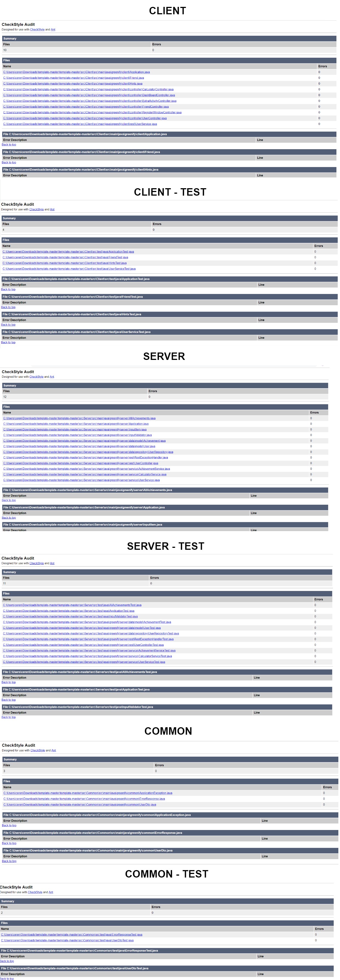This screenshot has width=340, height=980.
Task: Open the Hints.java link in files list
Action: 73,84
